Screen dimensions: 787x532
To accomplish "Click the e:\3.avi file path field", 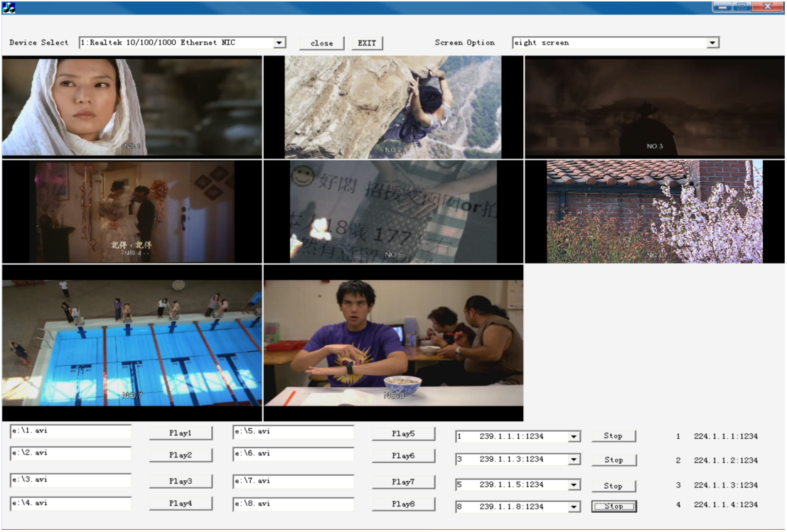I will (x=71, y=480).
